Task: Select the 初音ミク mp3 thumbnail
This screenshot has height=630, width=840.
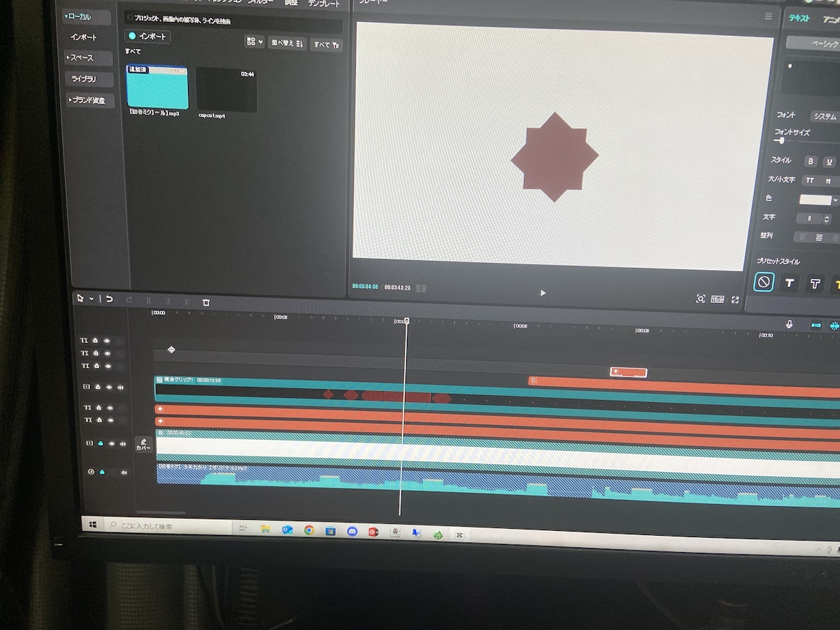Action: coord(157,87)
